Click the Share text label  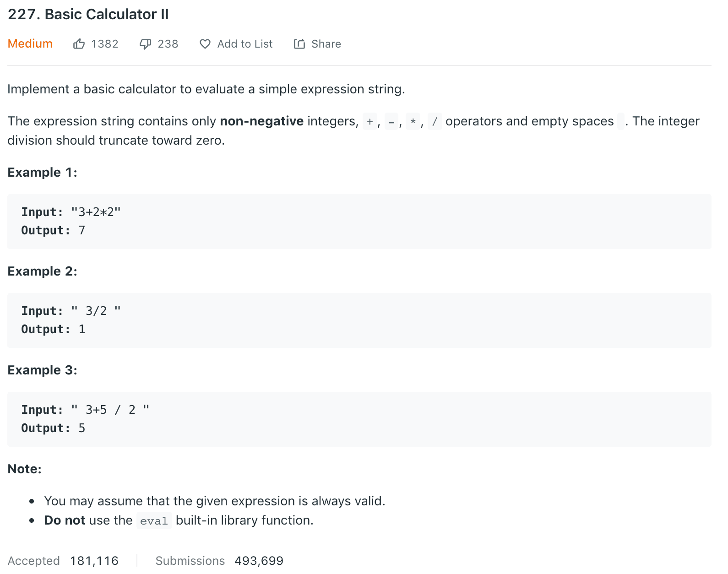coord(326,44)
